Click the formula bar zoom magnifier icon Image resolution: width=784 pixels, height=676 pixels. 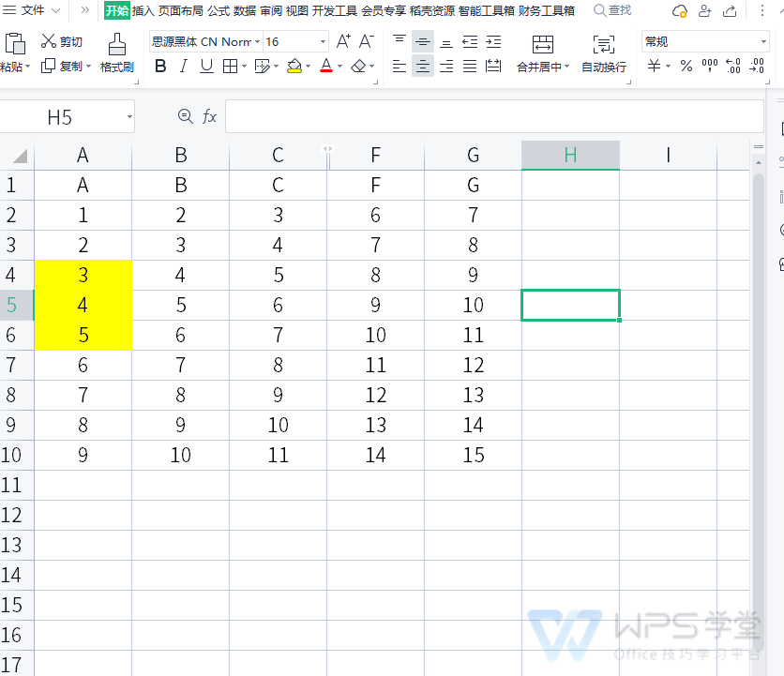pyautogui.click(x=185, y=116)
